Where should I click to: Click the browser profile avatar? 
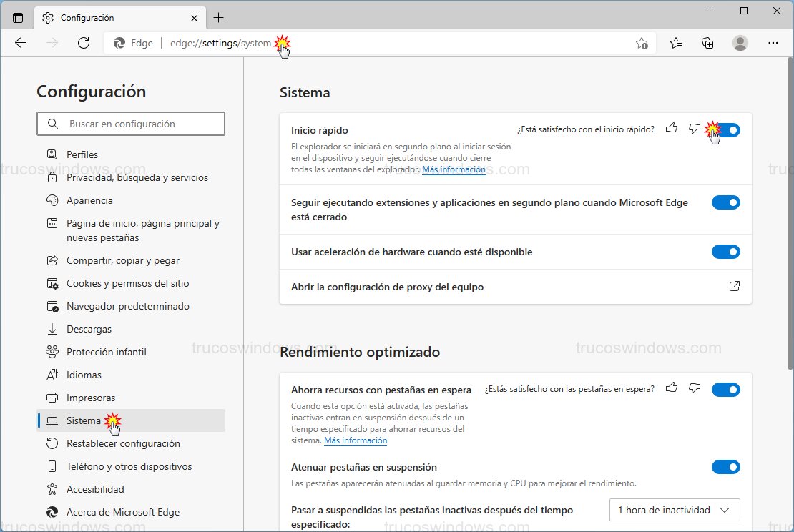coord(740,43)
